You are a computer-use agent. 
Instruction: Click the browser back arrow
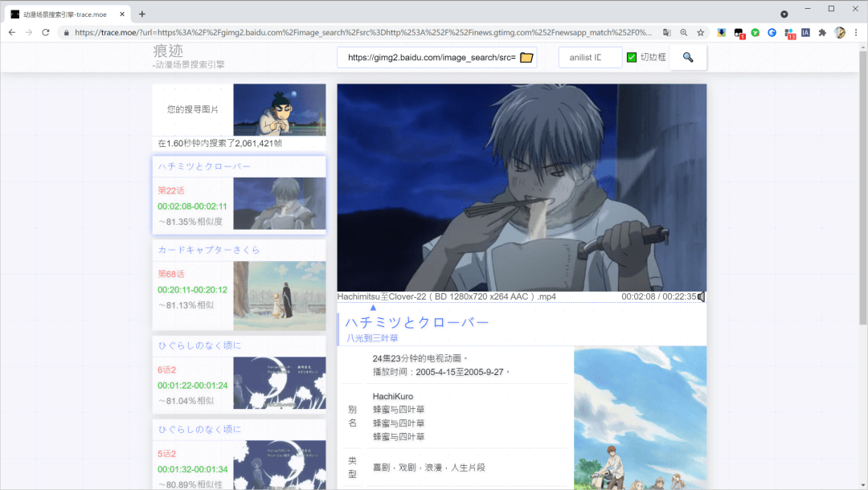(12, 33)
